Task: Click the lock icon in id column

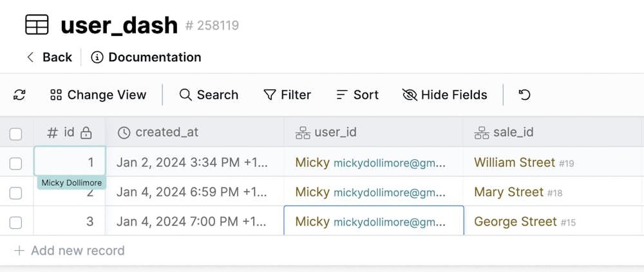Action: 86,133
